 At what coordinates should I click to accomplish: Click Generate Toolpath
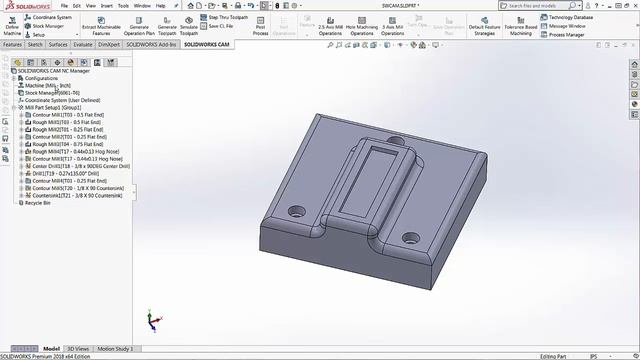coord(167,26)
